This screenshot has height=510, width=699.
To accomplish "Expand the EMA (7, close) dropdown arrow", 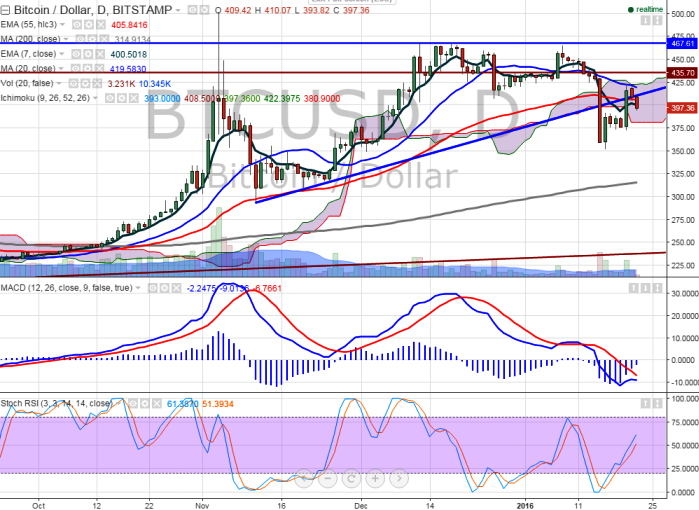I will pos(62,54).
